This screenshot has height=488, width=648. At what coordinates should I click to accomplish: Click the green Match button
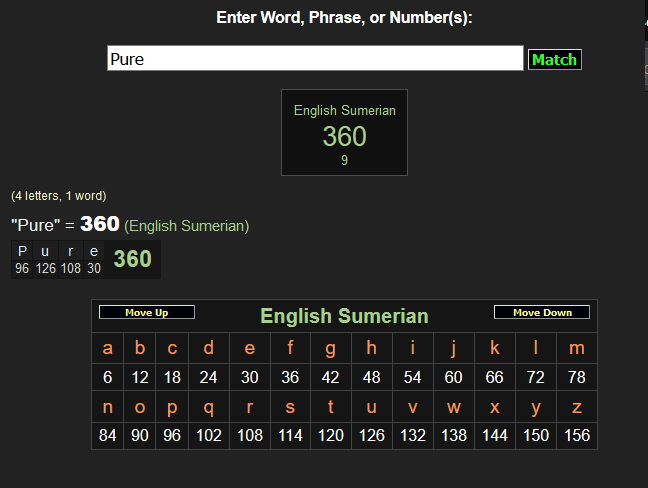(x=554, y=59)
